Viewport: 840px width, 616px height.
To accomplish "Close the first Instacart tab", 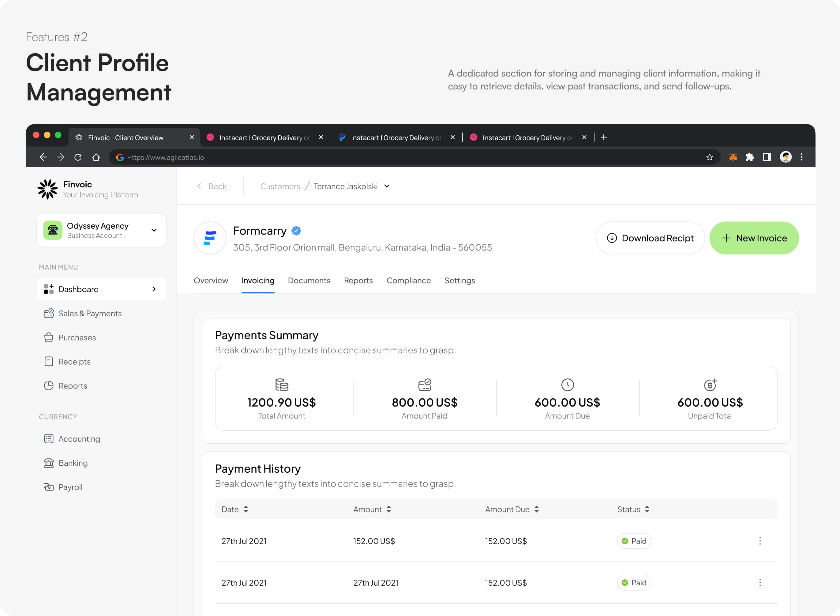I will (321, 137).
